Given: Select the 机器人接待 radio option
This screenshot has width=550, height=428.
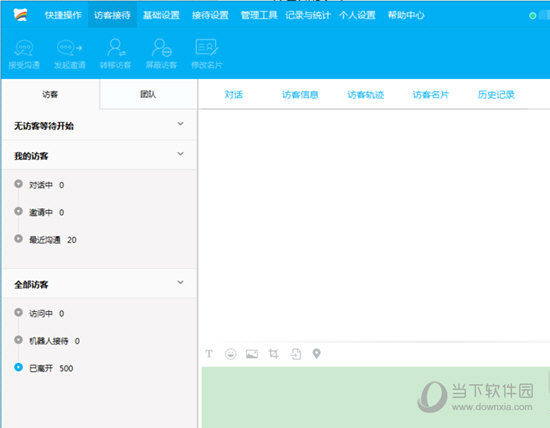Looking at the screenshot, I should [18, 340].
